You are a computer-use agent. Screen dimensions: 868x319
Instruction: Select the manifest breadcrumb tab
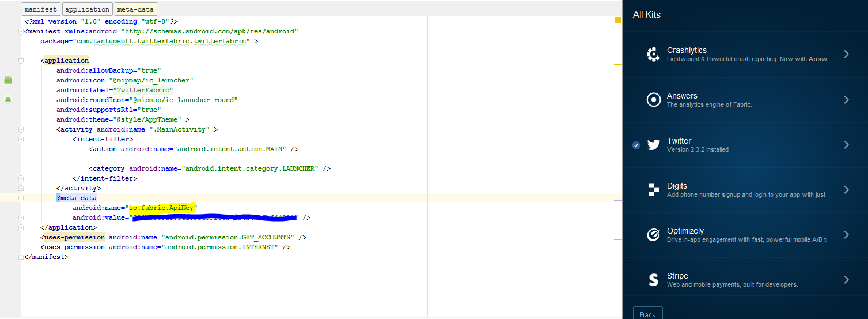coord(41,9)
